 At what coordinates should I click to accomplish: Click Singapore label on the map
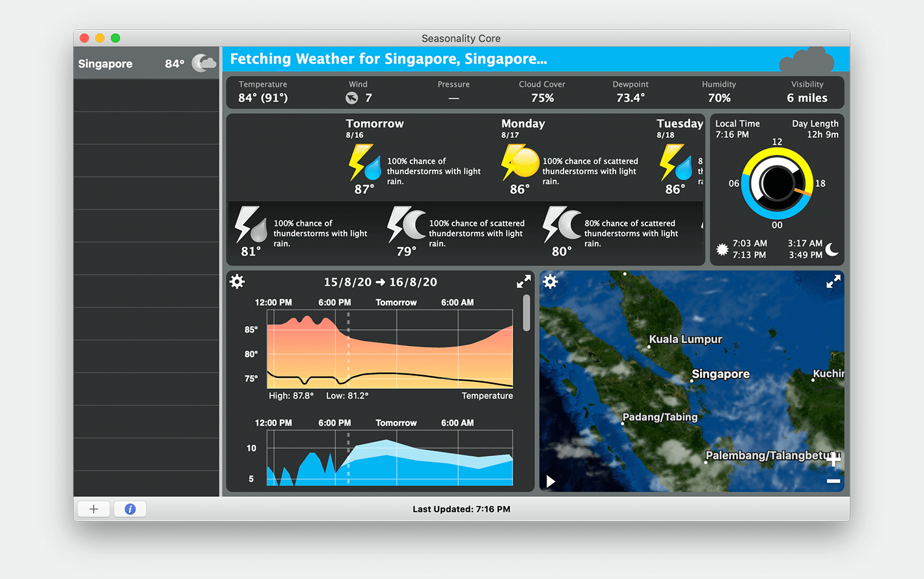pos(720,374)
